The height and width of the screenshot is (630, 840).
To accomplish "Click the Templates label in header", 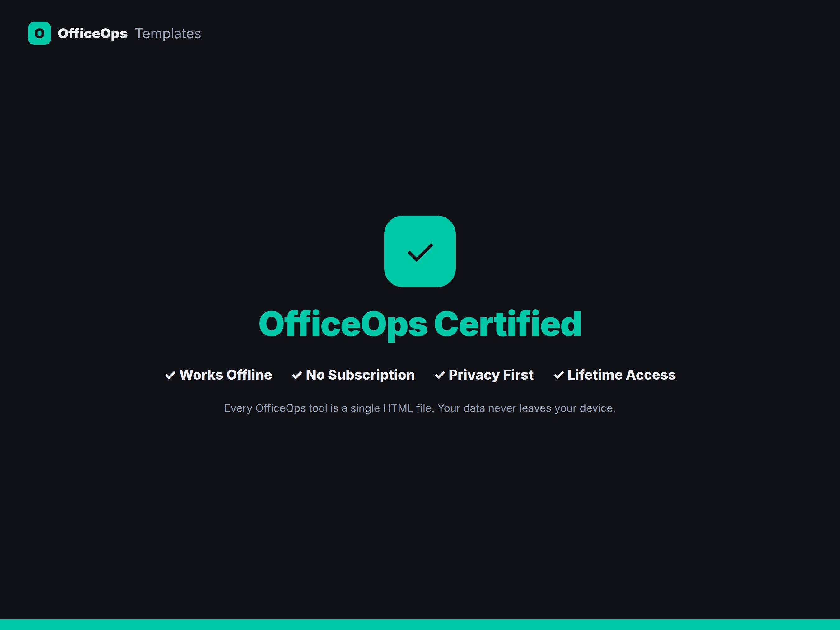I will [x=168, y=33].
